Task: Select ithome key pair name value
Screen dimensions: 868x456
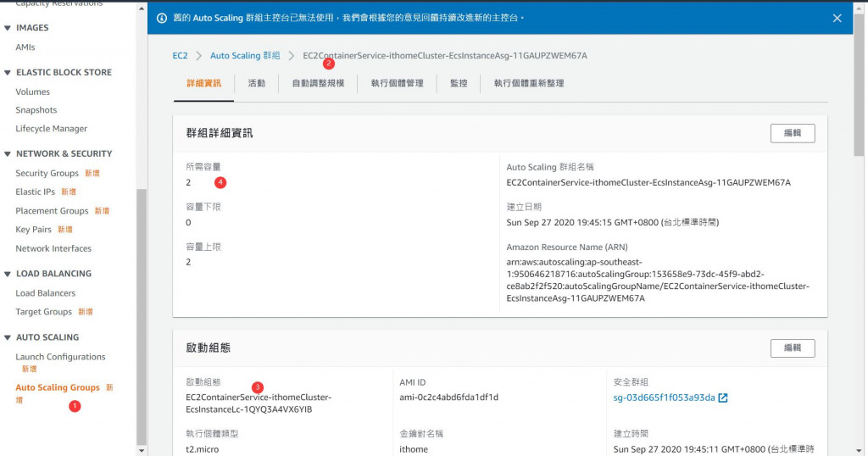Action: 414,449
